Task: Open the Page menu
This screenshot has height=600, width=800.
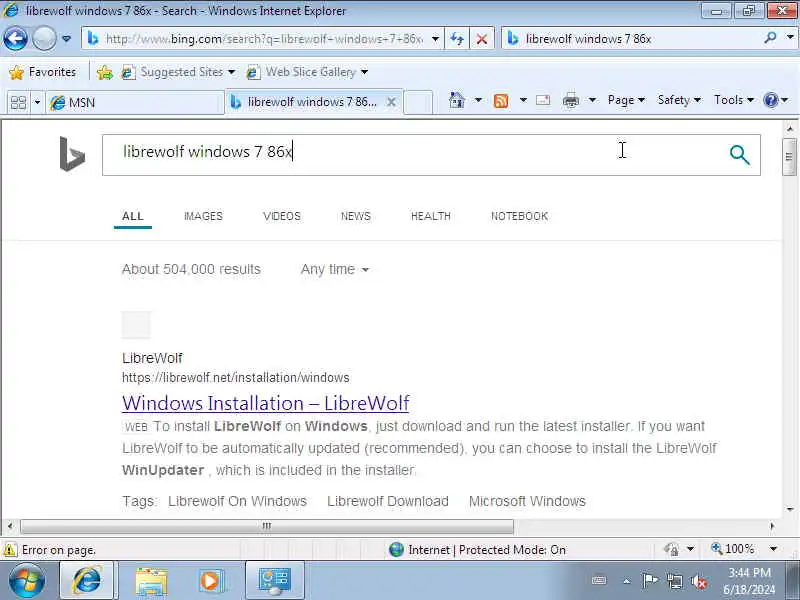Action: click(626, 100)
